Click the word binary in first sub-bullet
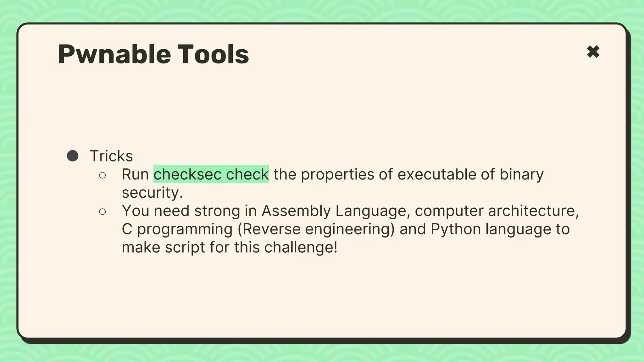The height and width of the screenshot is (362, 644). 521,174
